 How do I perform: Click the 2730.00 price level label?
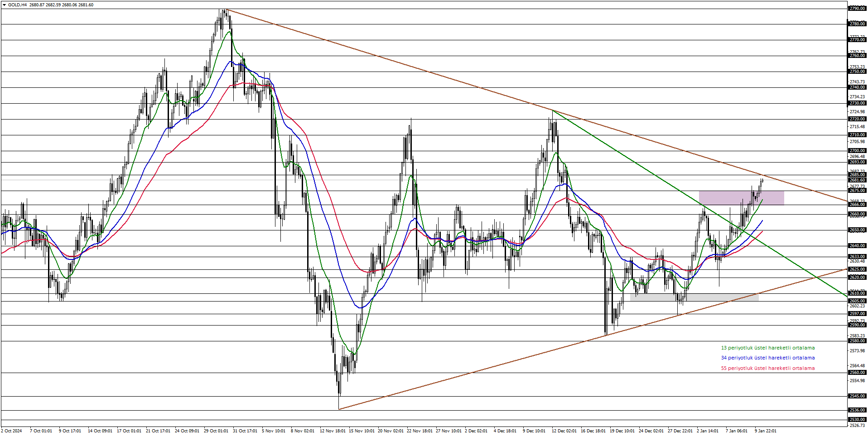click(x=857, y=103)
